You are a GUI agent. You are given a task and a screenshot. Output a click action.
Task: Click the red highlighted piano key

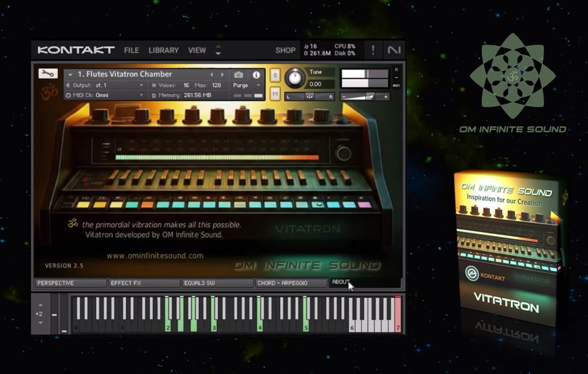[398, 314]
